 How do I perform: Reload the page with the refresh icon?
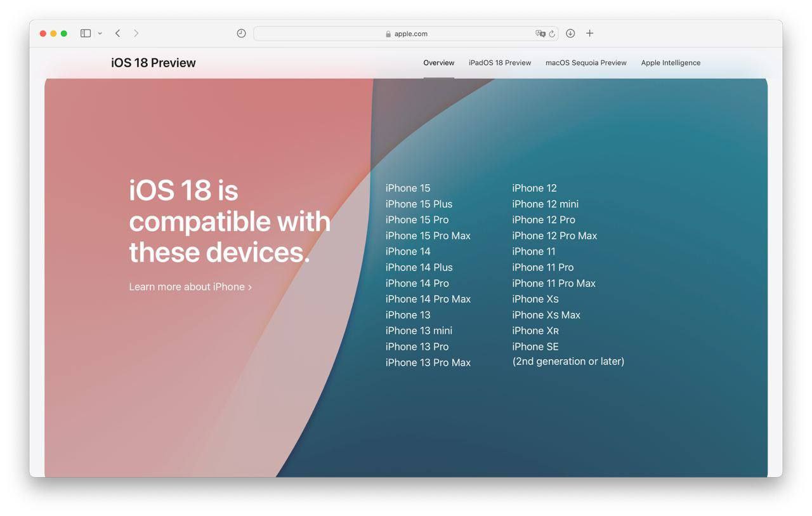(552, 34)
